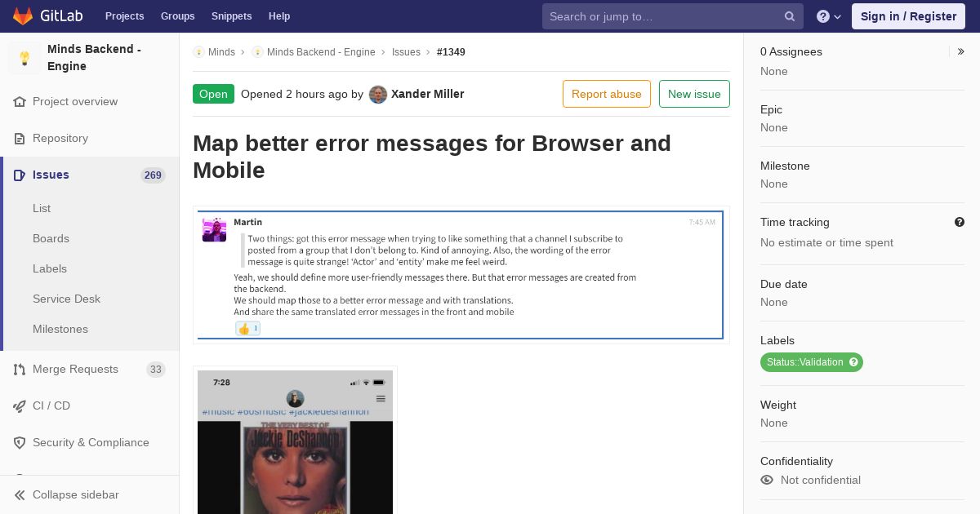Click the CI / CD rocket icon

[20, 406]
